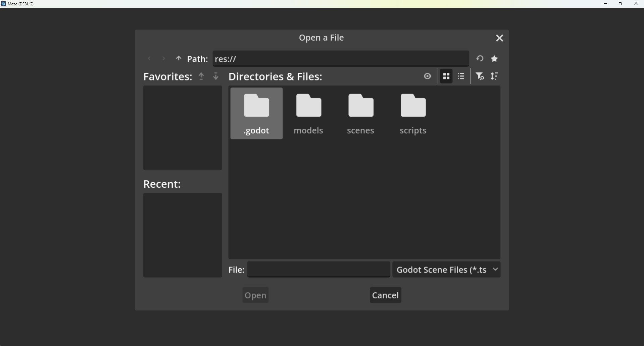The height and width of the screenshot is (346, 644).
Task: Toggle file filter icon
Action: pyautogui.click(x=480, y=76)
